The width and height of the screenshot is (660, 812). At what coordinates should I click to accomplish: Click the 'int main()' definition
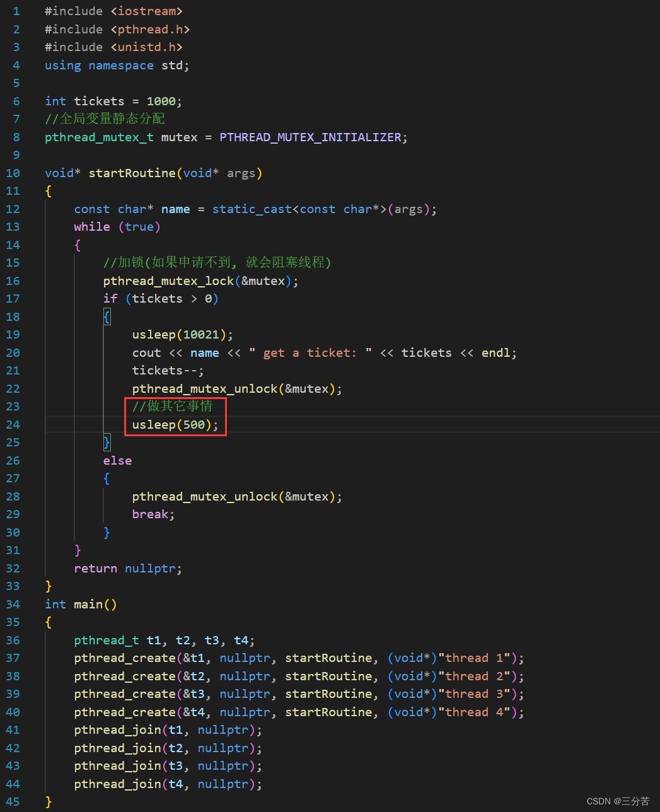click(x=81, y=604)
